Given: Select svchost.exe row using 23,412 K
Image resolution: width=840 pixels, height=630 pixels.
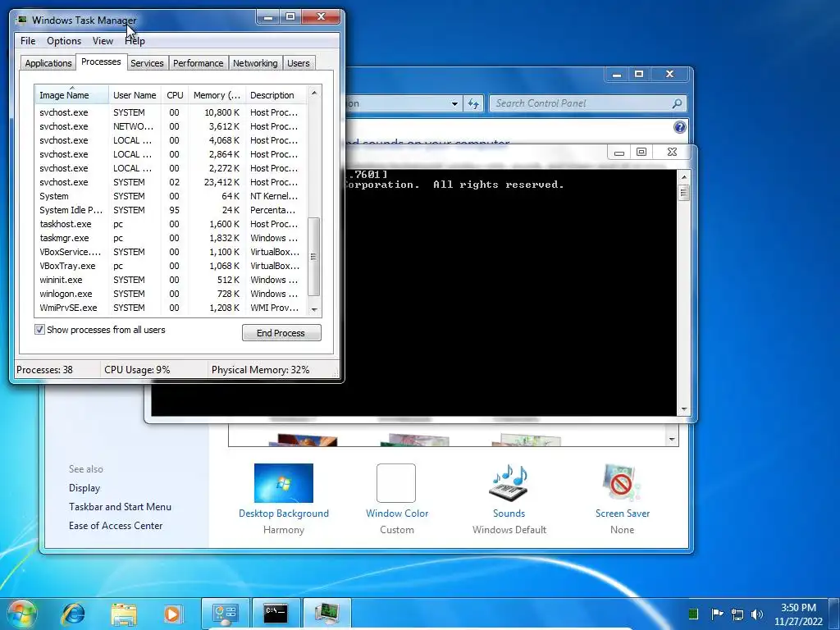Looking at the screenshot, I should click(x=171, y=182).
